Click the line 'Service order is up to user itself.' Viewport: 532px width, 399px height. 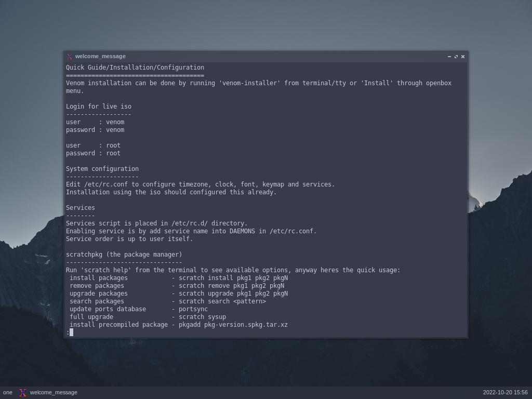(x=129, y=239)
